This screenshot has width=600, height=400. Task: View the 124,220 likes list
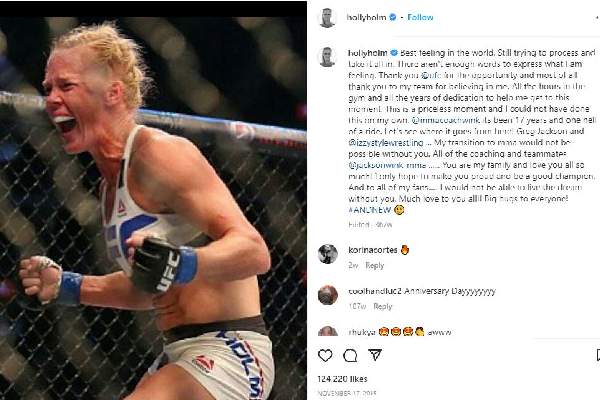pyautogui.click(x=342, y=379)
